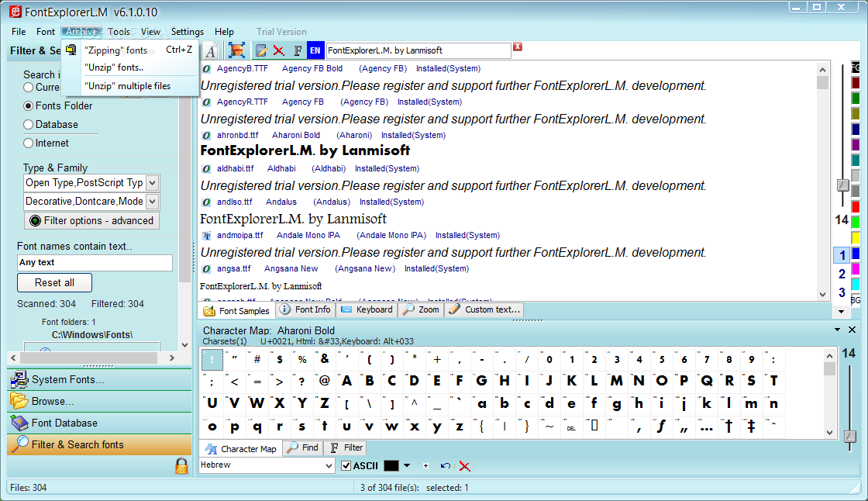Click the Reset all button
Screen dimensions: 868x501
tap(55, 282)
